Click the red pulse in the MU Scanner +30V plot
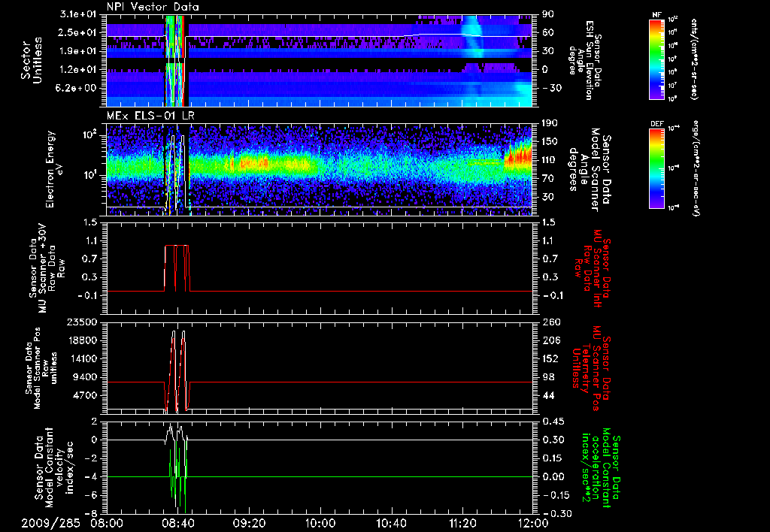 coord(177,268)
